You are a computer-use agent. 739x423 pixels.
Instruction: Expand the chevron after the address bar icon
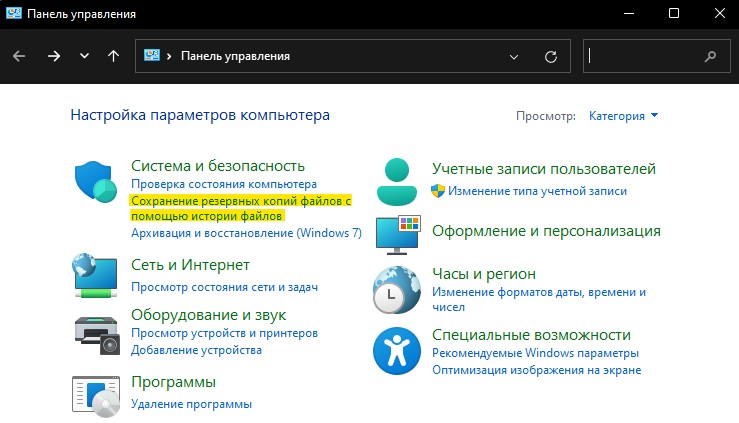pos(169,56)
